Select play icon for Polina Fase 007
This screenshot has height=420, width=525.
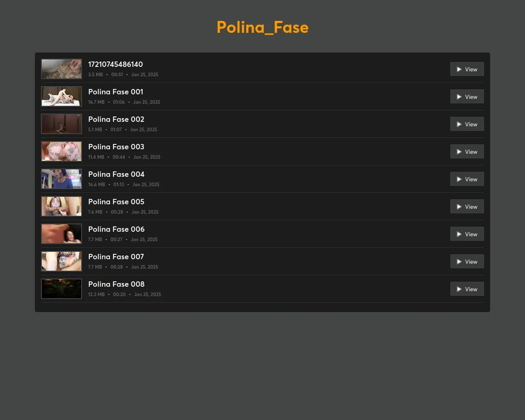[x=459, y=262]
